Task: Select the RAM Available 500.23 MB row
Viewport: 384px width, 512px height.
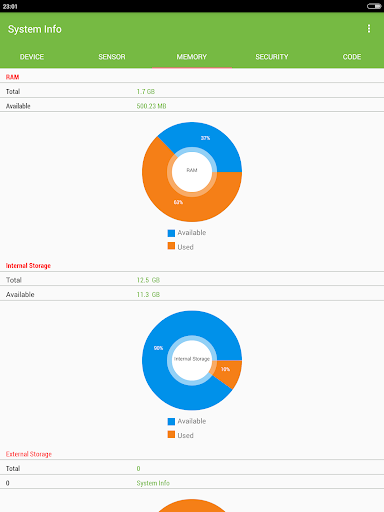Action: pyautogui.click(x=192, y=106)
